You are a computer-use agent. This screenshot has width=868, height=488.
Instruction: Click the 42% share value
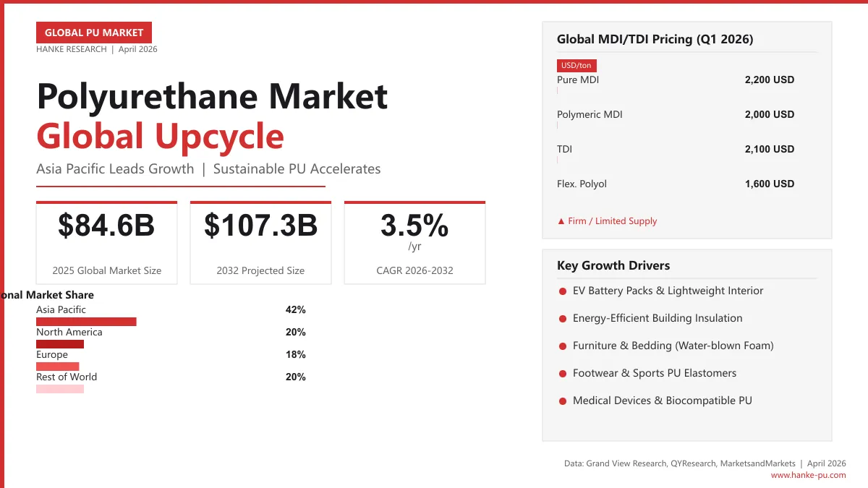tap(296, 309)
